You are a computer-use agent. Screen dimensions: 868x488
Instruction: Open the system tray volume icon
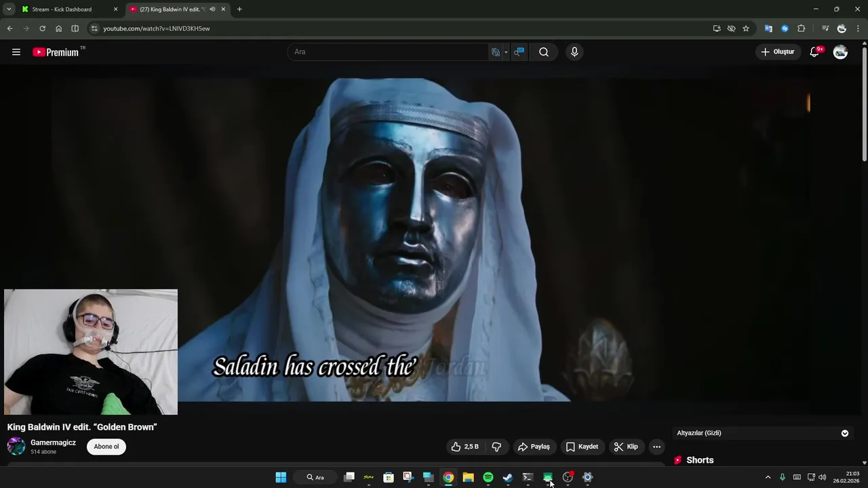point(823,477)
